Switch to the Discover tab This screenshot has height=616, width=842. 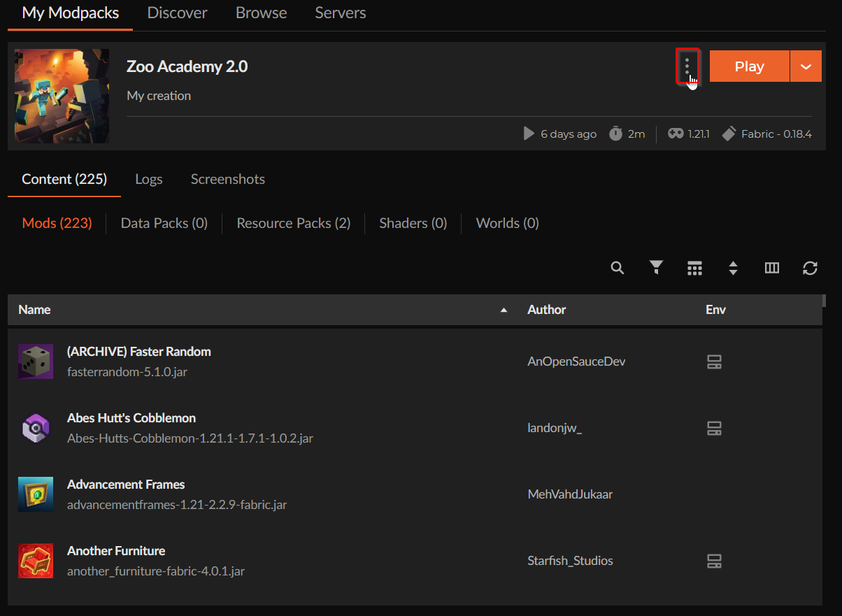(177, 13)
